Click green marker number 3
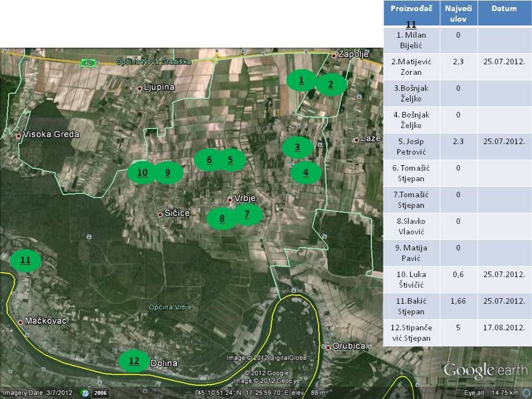The height and width of the screenshot is (399, 532). 298,147
